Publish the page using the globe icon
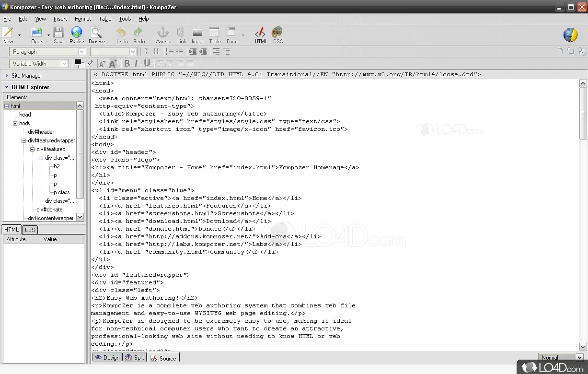Image resolution: width=588 pixels, height=374 pixels. [x=77, y=35]
